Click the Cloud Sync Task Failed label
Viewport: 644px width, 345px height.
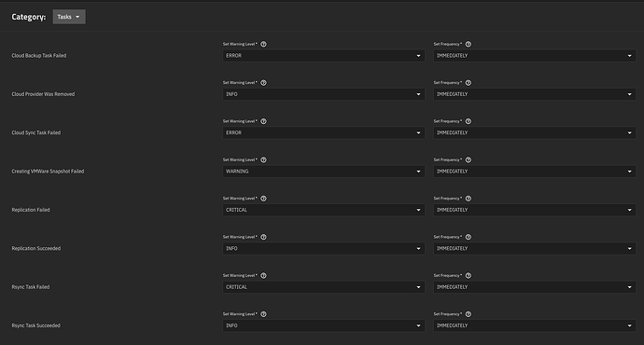pyautogui.click(x=36, y=133)
